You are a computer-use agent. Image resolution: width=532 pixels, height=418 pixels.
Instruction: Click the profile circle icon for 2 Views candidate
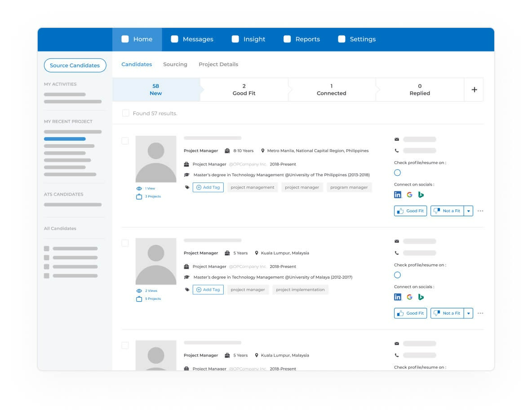click(x=397, y=275)
